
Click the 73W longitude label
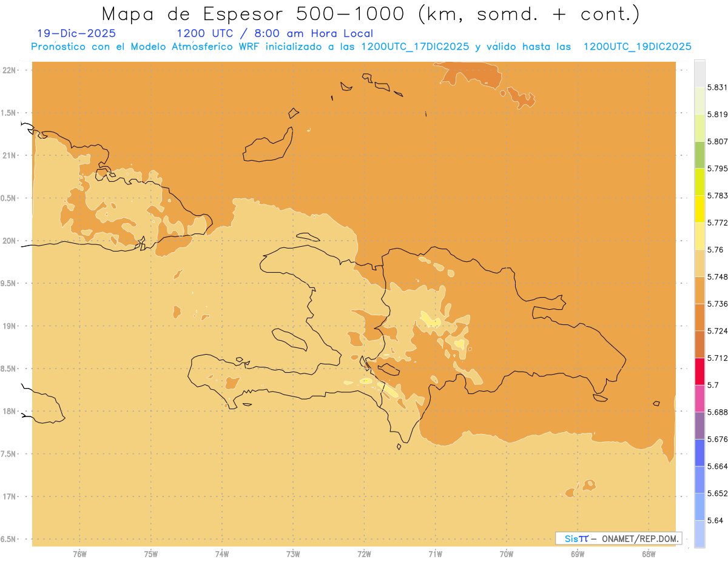[293, 554]
